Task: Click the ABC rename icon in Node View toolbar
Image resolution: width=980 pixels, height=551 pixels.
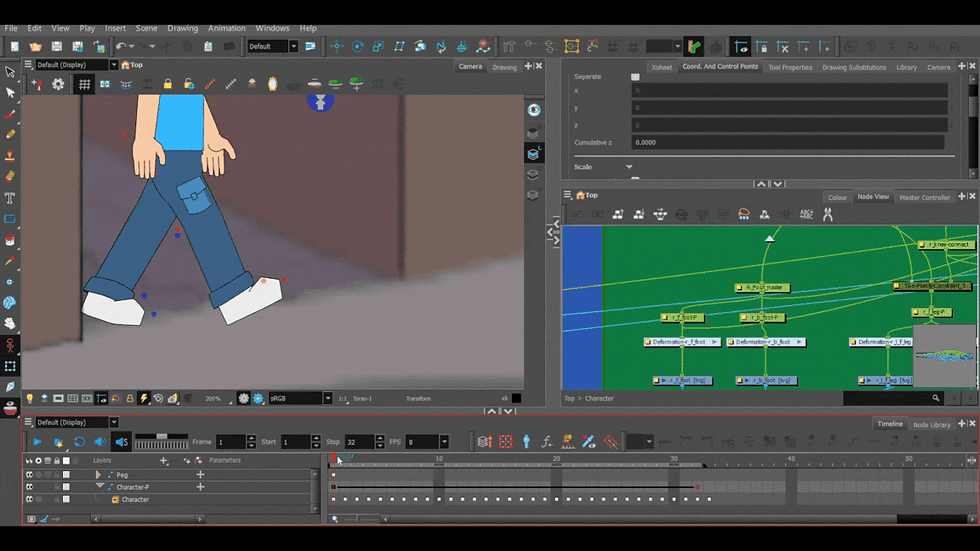Action: (x=806, y=215)
